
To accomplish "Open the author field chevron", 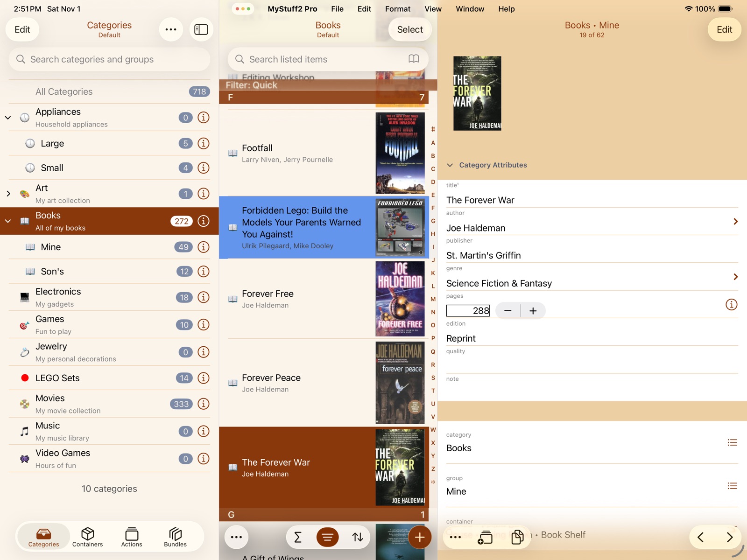I will point(735,222).
